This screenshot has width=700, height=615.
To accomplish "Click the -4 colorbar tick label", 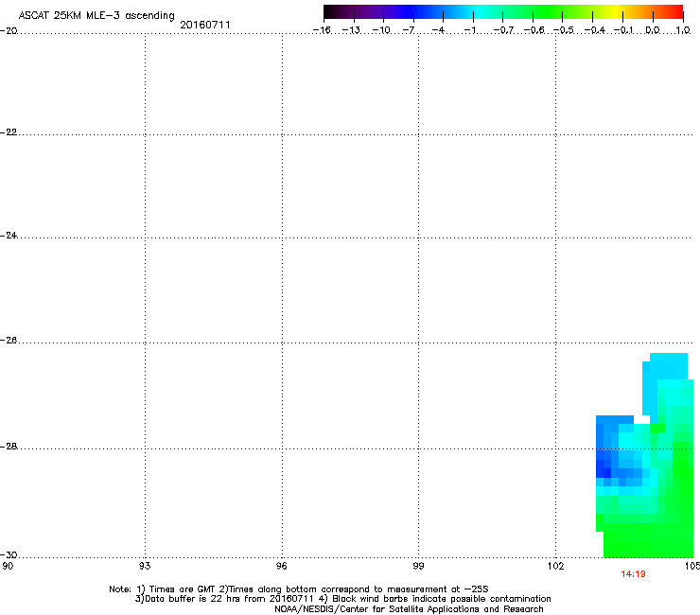I will coord(438,30).
